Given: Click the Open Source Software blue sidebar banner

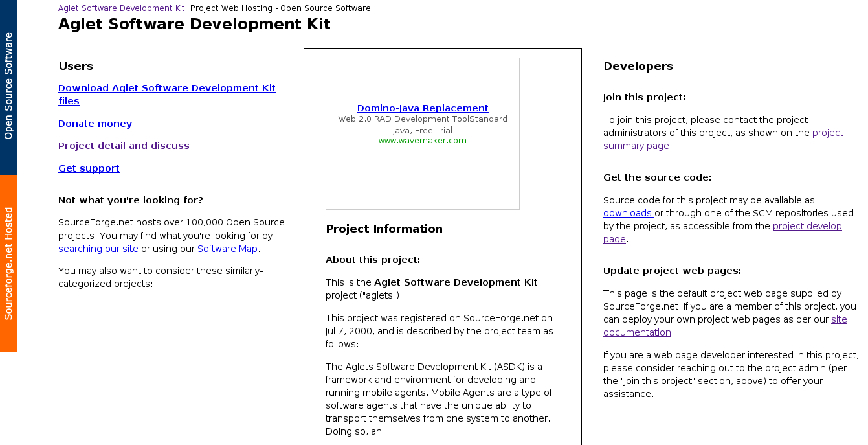Looking at the screenshot, I should coord(8,87).
